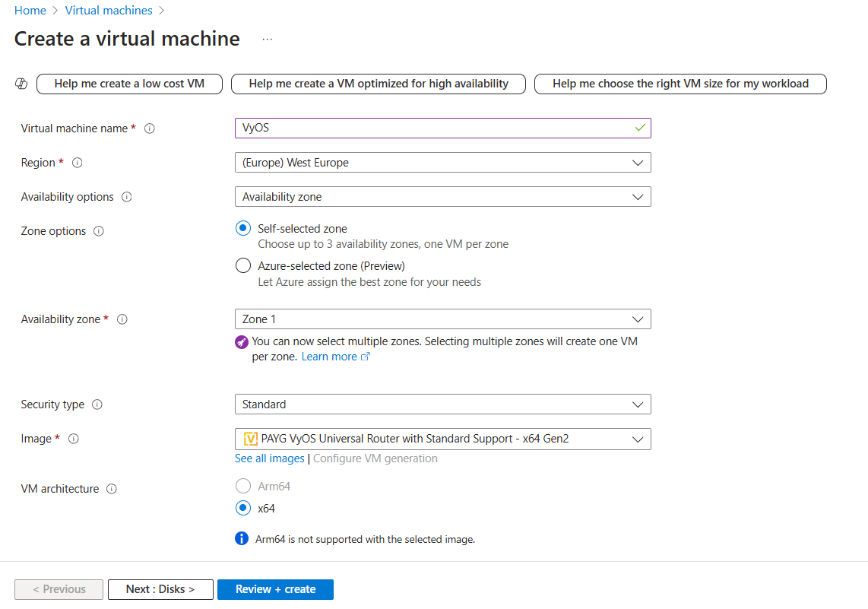Click the info icon next to Region
The image size is (868, 609).
pyautogui.click(x=78, y=163)
